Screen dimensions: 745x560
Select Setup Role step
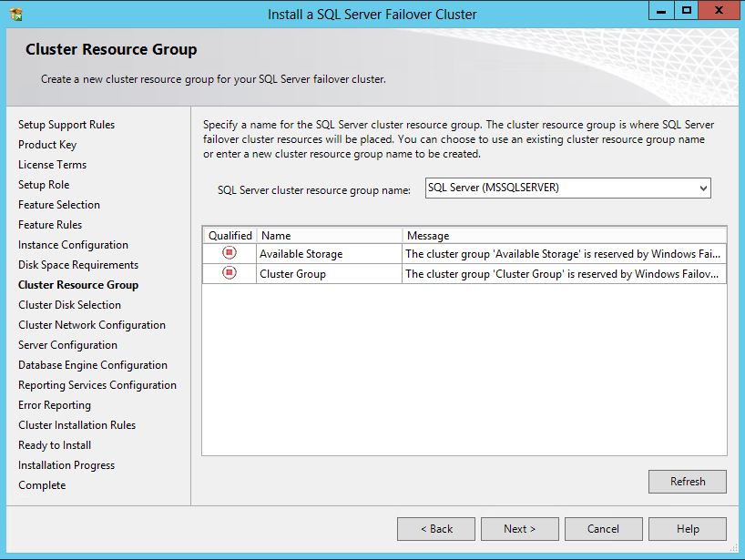point(44,184)
